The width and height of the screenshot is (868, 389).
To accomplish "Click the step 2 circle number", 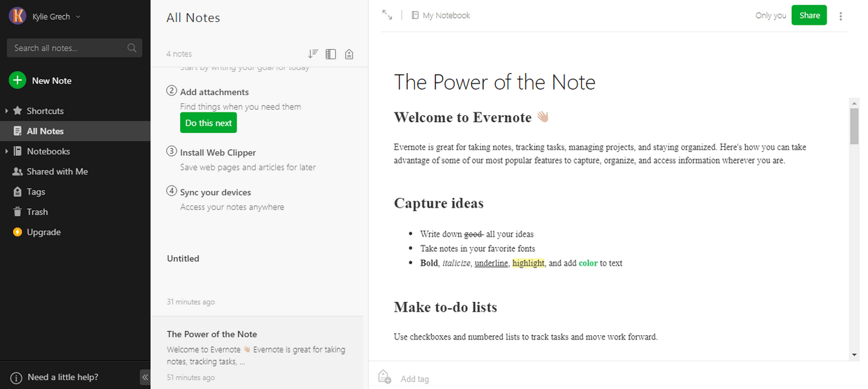I will point(172,91).
